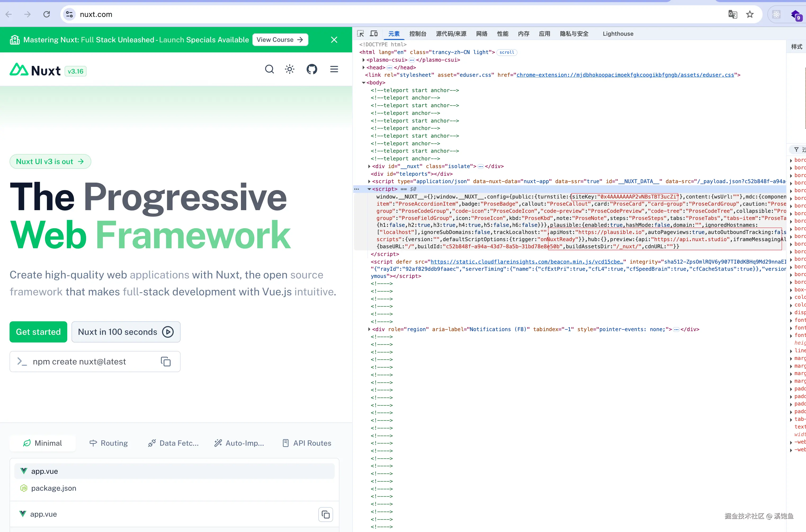Open the extension icon with badge 9
Viewport: 806px width, 532px height.
[x=796, y=15]
